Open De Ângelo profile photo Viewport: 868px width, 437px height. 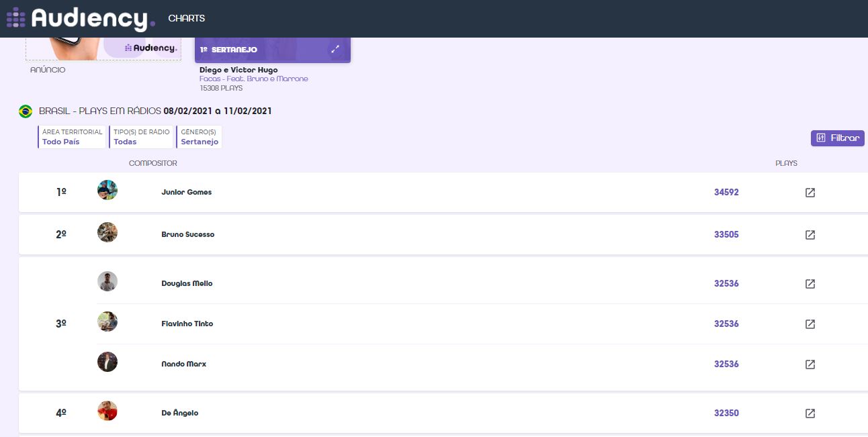[x=107, y=411]
